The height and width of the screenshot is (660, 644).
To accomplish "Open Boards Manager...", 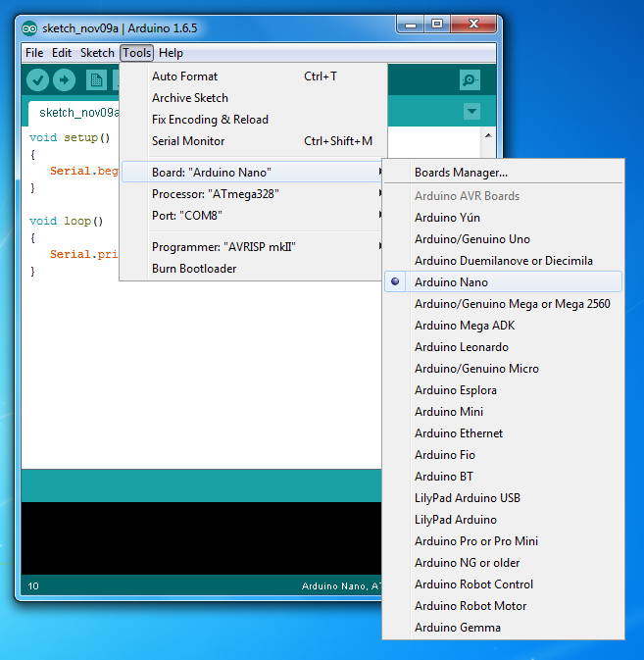I will click(503, 173).
